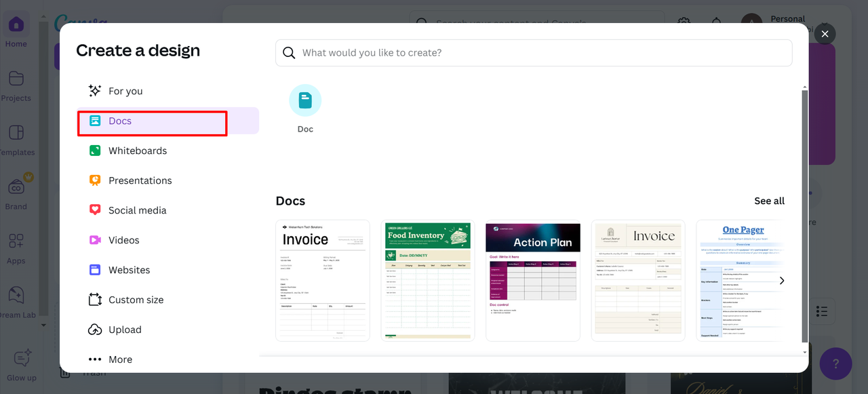Click the dialog vertical scrollbar
The height and width of the screenshot is (394, 868).
(x=805, y=216)
